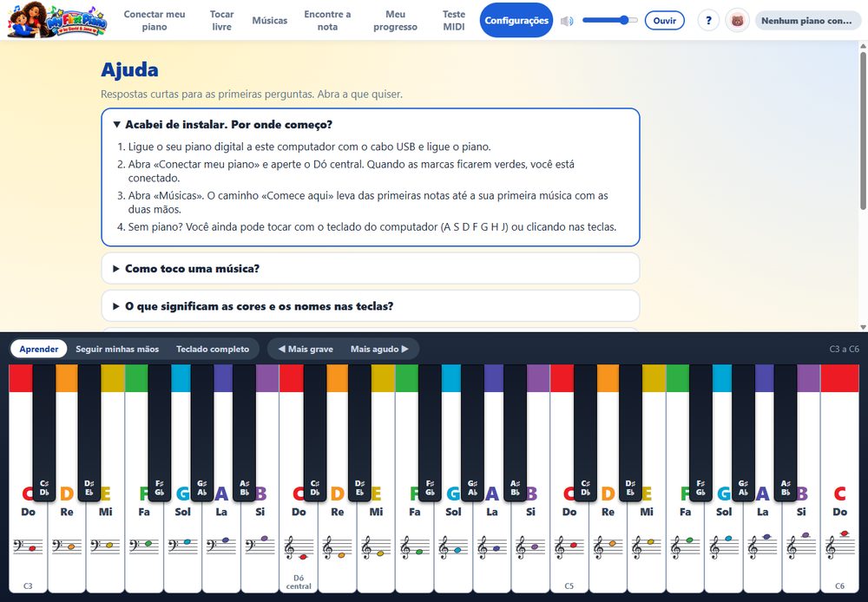
Task: Click the step starting 'Sem piano?'
Action: point(372,227)
